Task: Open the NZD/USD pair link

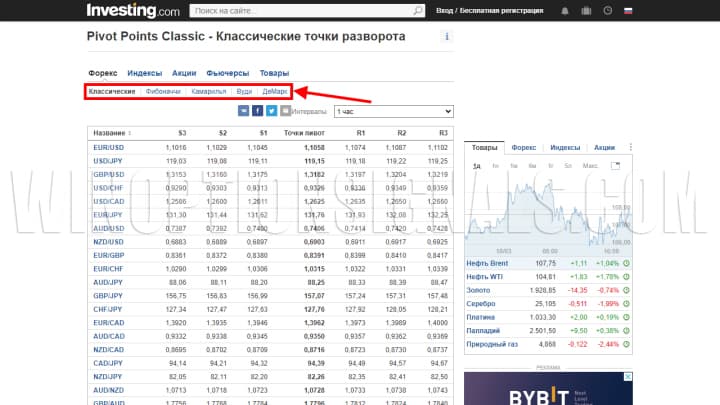Action: coord(108,242)
